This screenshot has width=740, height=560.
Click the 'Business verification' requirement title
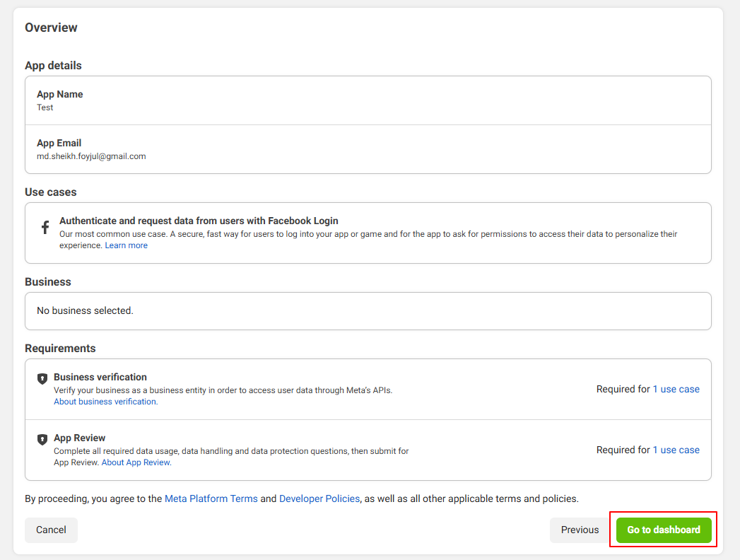(100, 378)
